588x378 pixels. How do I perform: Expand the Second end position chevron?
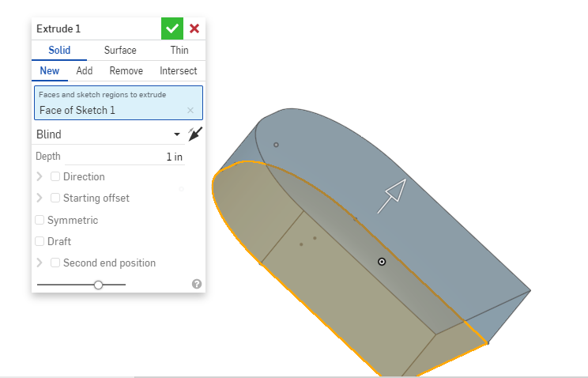[40, 263]
